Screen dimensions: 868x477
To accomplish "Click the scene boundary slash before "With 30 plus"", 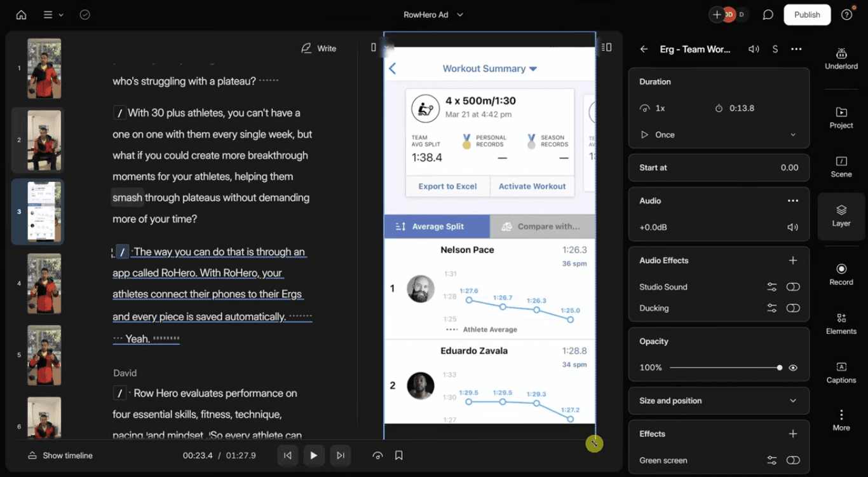I will pyautogui.click(x=119, y=113).
